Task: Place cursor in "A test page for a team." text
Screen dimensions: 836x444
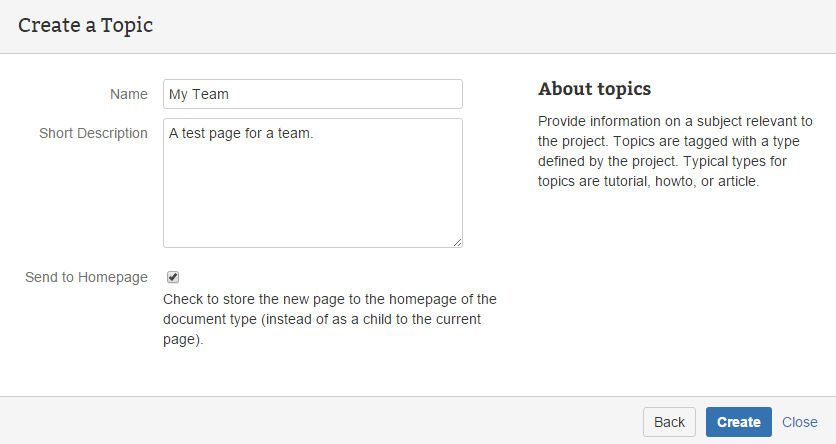Action: pos(240,133)
